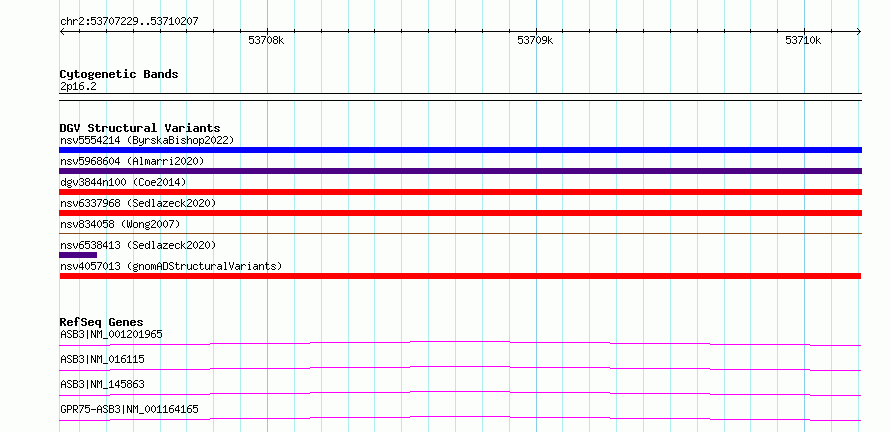This screenshot has height=432, width=890.
Task: Select the ASB3 NM_001201965 magenta gene line
Action: [x=460, y=343]
